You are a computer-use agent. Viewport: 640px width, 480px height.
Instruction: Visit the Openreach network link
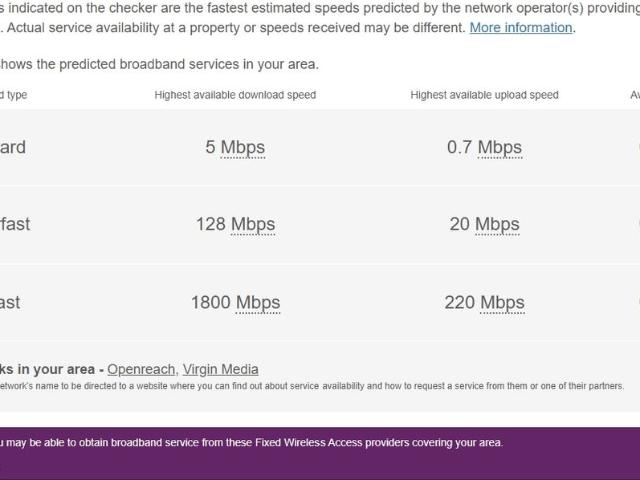tap(141, 369)
